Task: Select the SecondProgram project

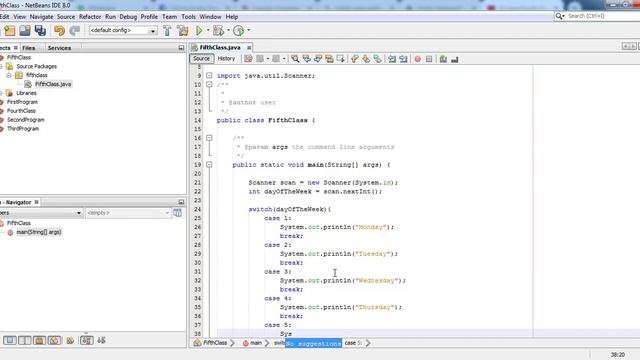Action: [25, 120]
